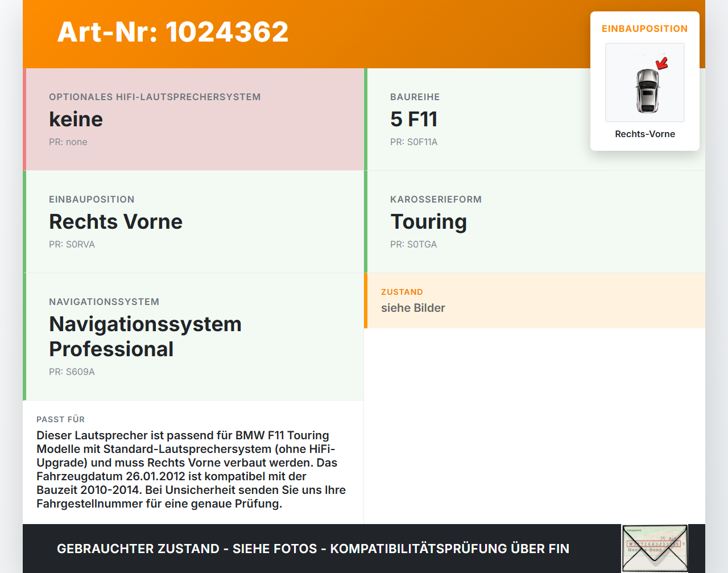Select the Einbauposition Rechts Vorne card
Screen dimensions: 728x573
193,222
